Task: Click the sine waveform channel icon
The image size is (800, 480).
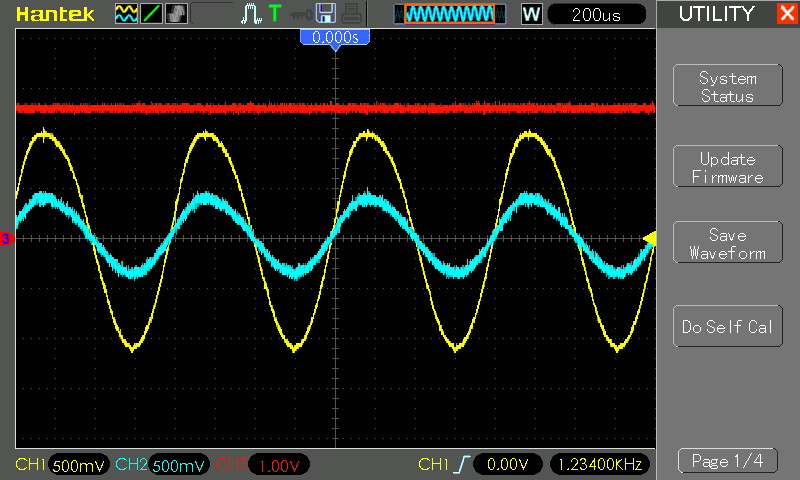Action: click(x=126, y=14)
